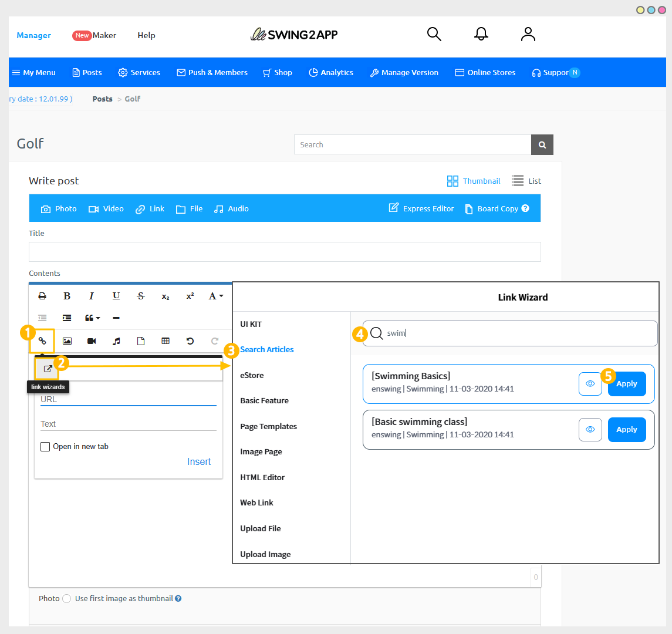Select Search Articles in Link Wizard
Screen dimensions: 672x634
[x=266, y=349]
